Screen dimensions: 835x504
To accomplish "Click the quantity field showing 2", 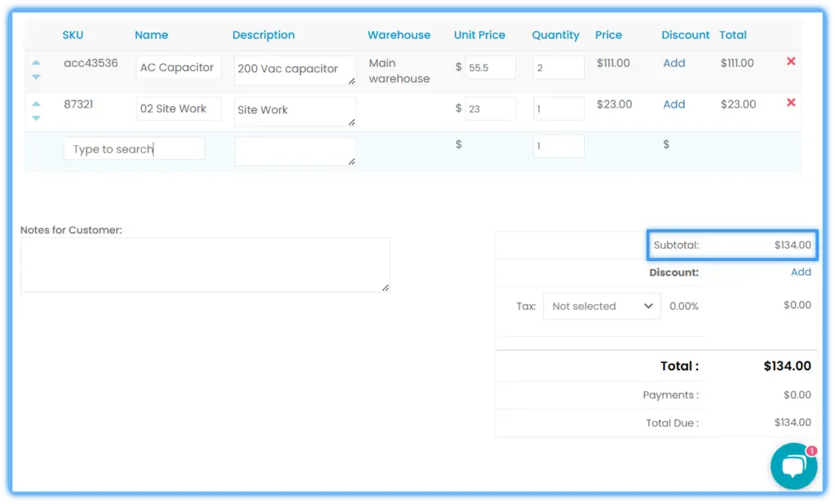I will click(558, 68).
